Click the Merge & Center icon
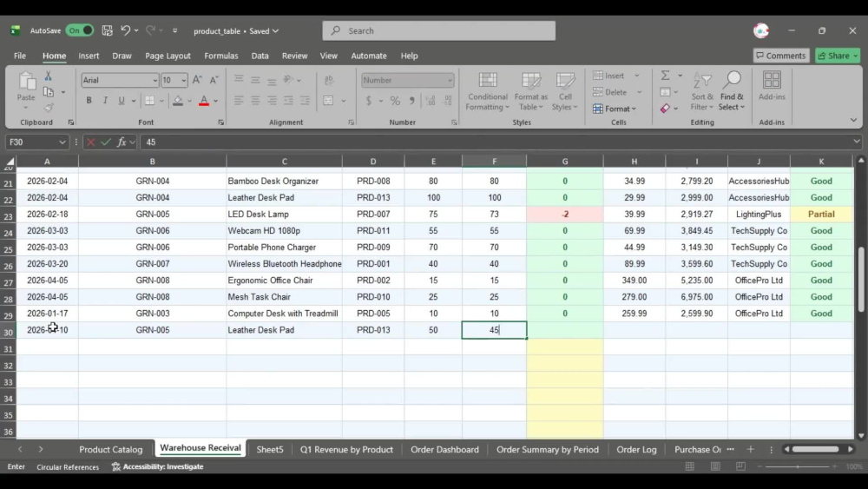Image resolution: width=868 pixels, height=489 pixels. click(x=328, y=100)
